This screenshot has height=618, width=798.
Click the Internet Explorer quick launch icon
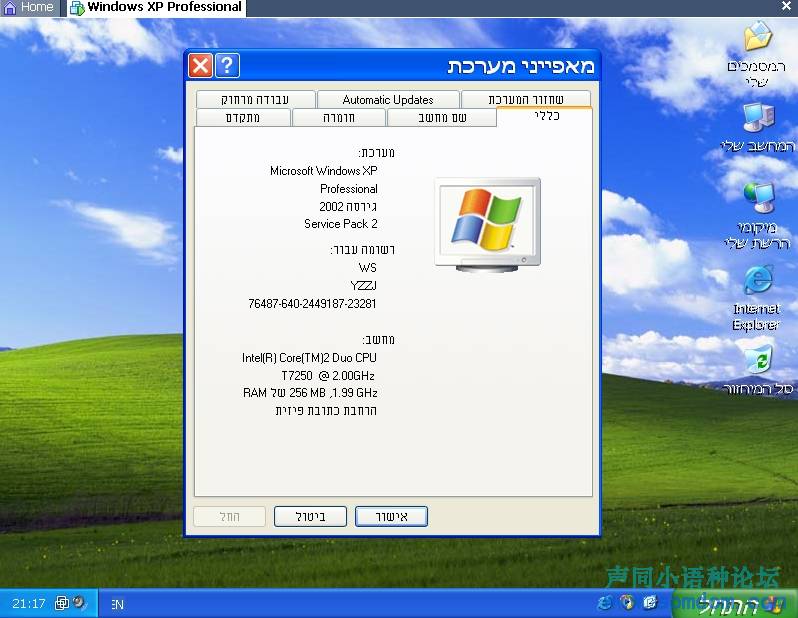coord(605,603)
